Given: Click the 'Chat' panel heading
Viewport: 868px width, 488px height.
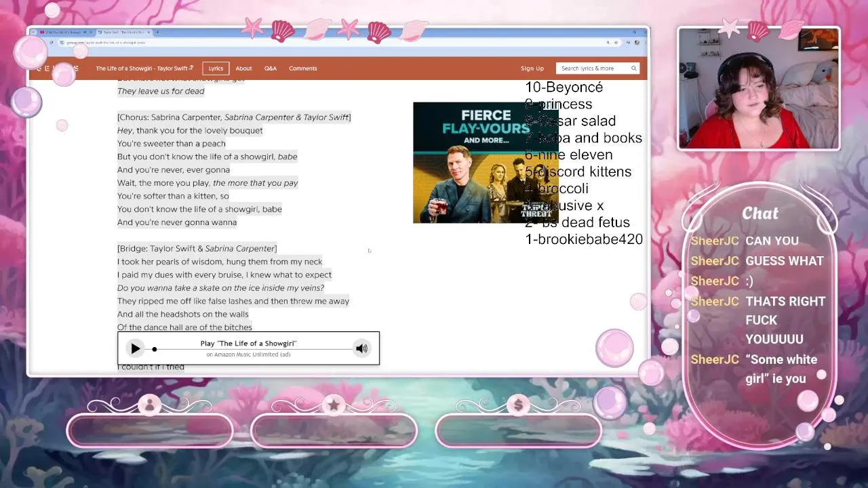Looking at the screenshot, I should (760, 213).
